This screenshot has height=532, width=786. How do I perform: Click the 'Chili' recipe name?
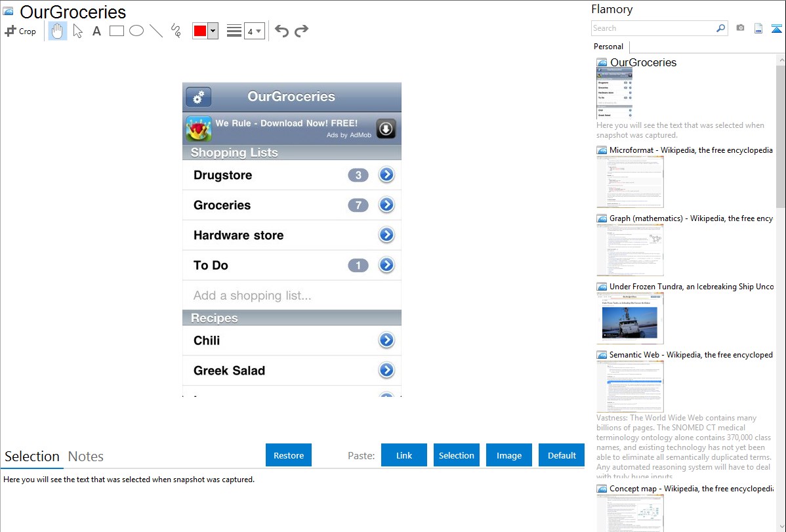coord(207,340)
